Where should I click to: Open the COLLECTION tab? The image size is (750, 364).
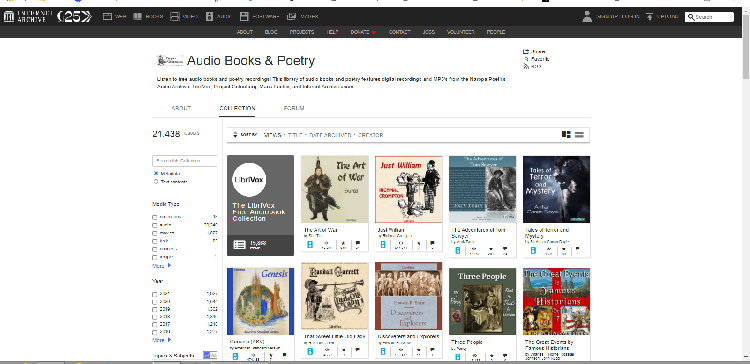pyautogui.click(x=237, y=109)
